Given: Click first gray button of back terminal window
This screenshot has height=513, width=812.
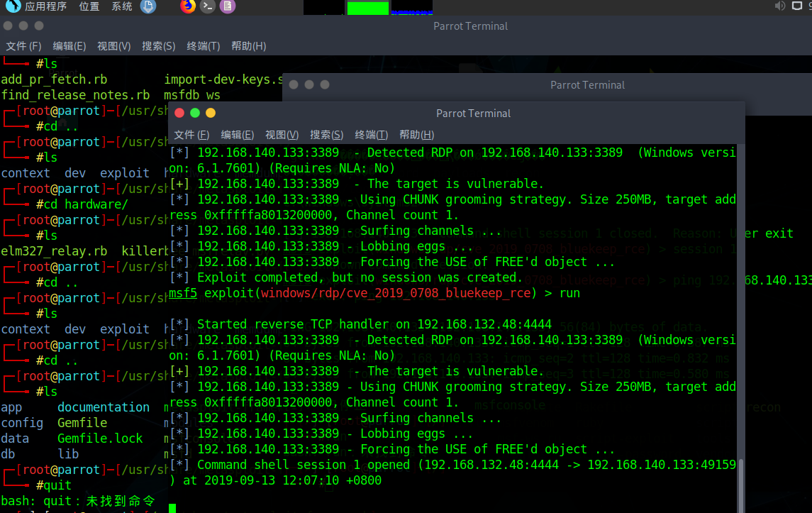Looking at the screenshot, I should pyautogui.click(x=8, y=26).
